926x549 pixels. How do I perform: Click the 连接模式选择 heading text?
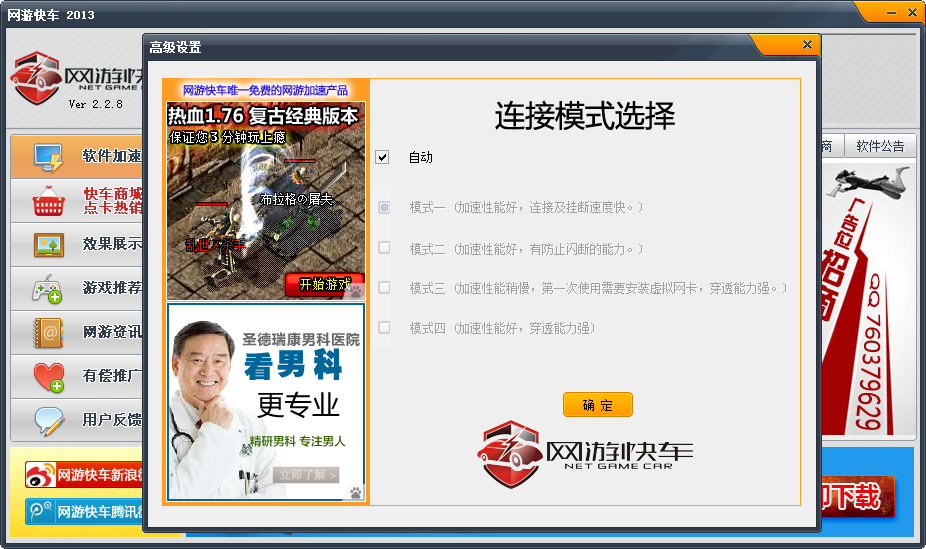(585, 116)
